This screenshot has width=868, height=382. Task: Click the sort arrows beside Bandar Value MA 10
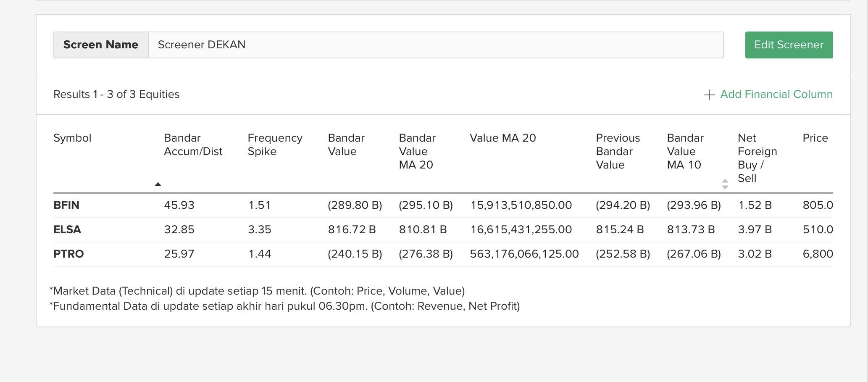click(725, 184)
